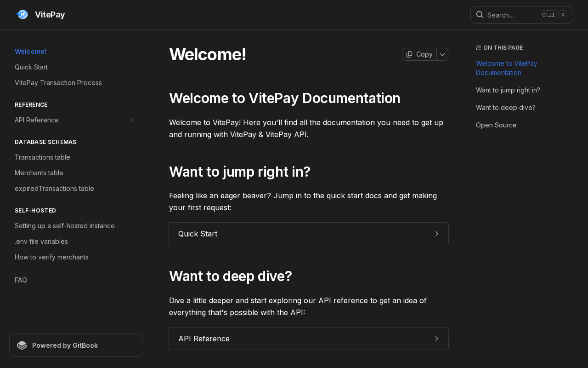The height and width of the screenshot is (368, 588).
Task: Open the expiredTransactions table page
Action: click(x=54, y=189)
